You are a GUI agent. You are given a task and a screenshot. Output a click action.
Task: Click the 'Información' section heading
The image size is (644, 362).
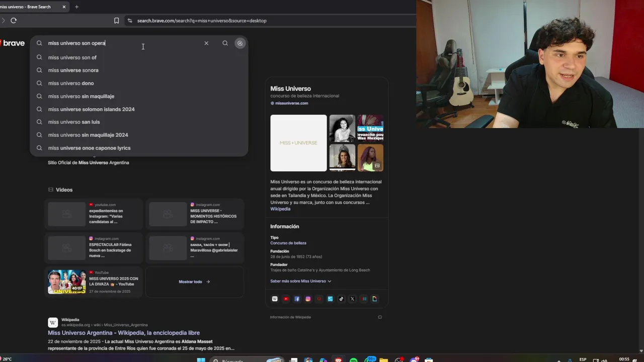click(284, 226)
